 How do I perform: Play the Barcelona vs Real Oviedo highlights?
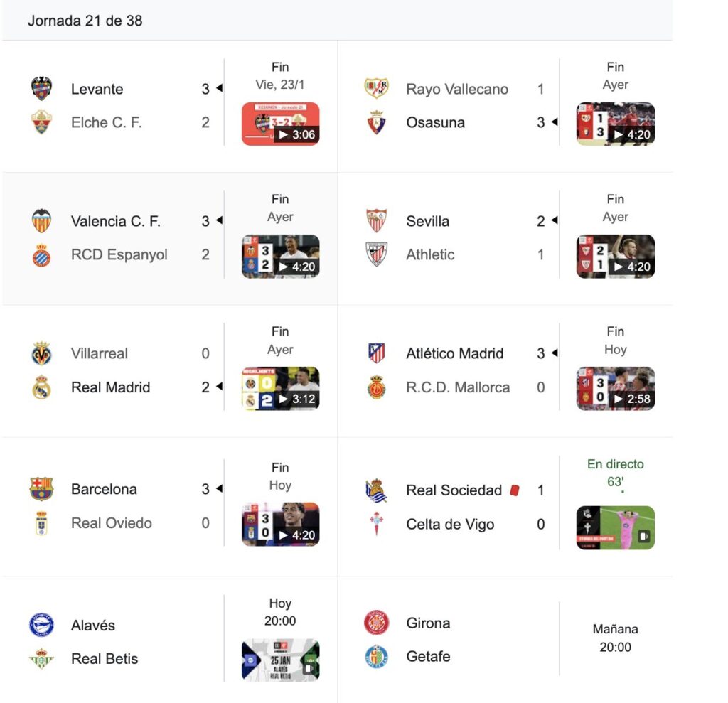(x=280, y=525)
